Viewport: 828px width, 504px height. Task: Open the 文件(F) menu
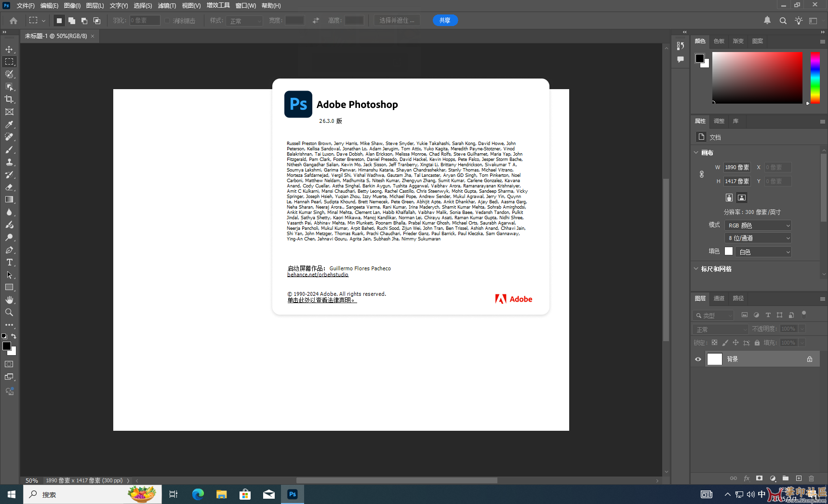point(26,6)
